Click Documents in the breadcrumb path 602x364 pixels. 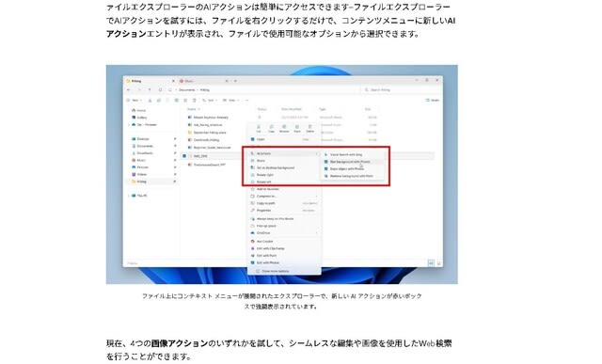187,90
